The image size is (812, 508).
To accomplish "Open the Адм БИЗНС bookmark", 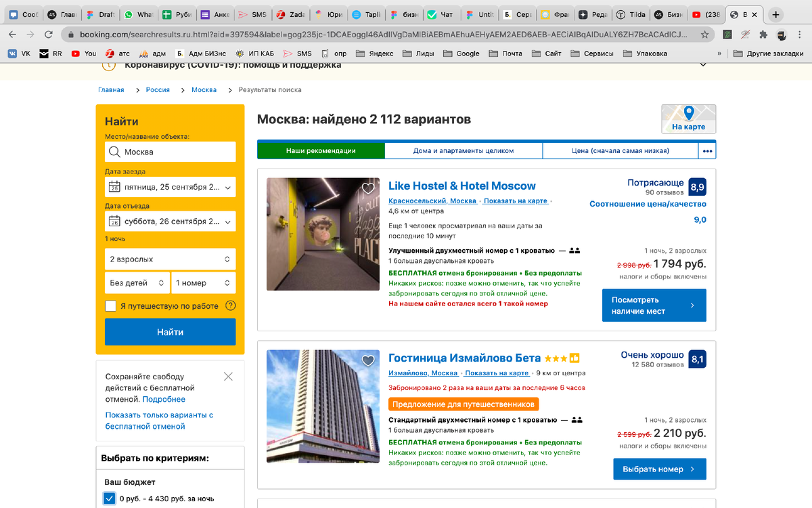I will (200, 54).
